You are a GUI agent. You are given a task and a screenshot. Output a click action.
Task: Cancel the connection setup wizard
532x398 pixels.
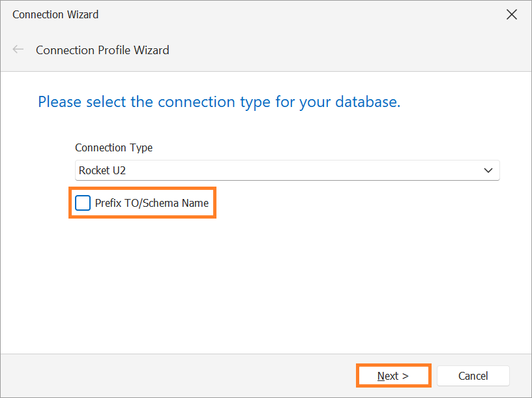coord(473,376)
